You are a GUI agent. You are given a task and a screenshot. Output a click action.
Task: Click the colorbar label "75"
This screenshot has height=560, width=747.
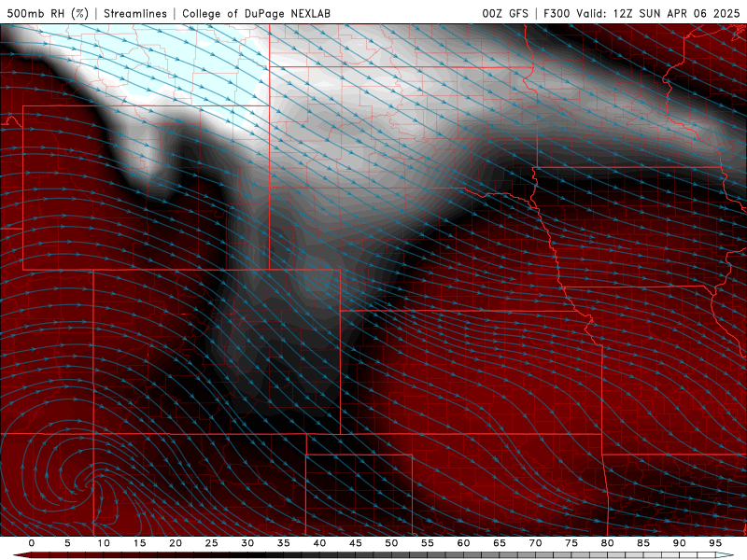point(571,543)
